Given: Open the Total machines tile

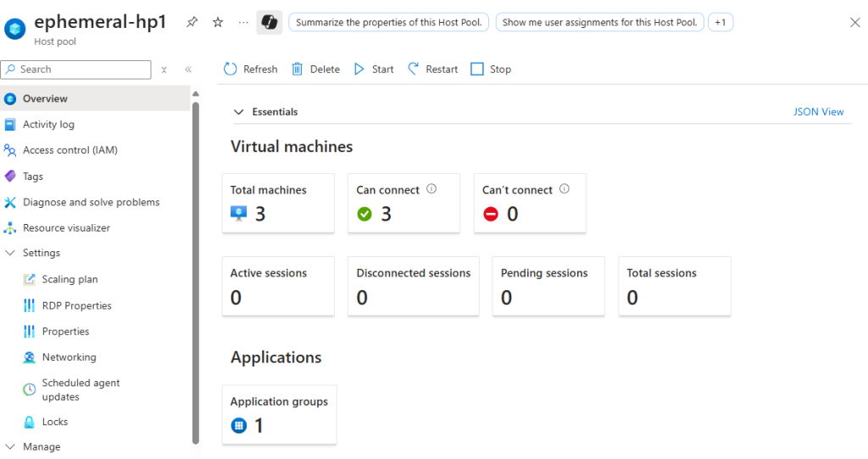Looking at the screenshot, I should click(x=278, y=204).
